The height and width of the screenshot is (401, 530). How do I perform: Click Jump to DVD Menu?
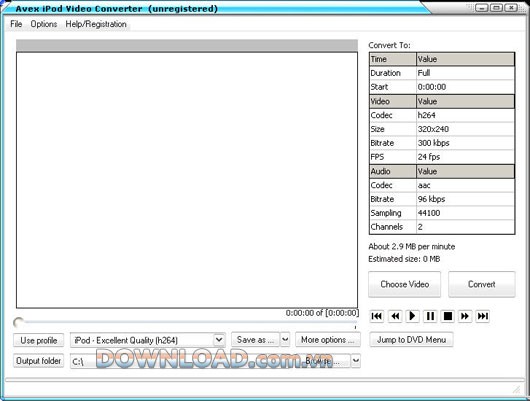click(x=411, y=339)
